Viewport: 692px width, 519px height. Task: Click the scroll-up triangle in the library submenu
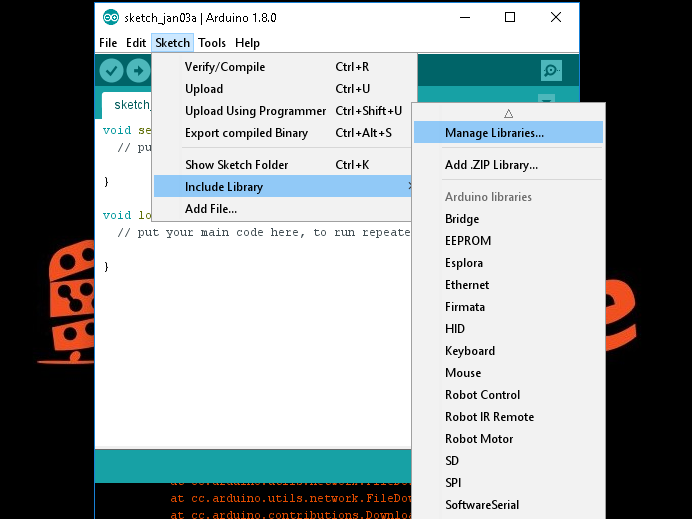[508, 114]
